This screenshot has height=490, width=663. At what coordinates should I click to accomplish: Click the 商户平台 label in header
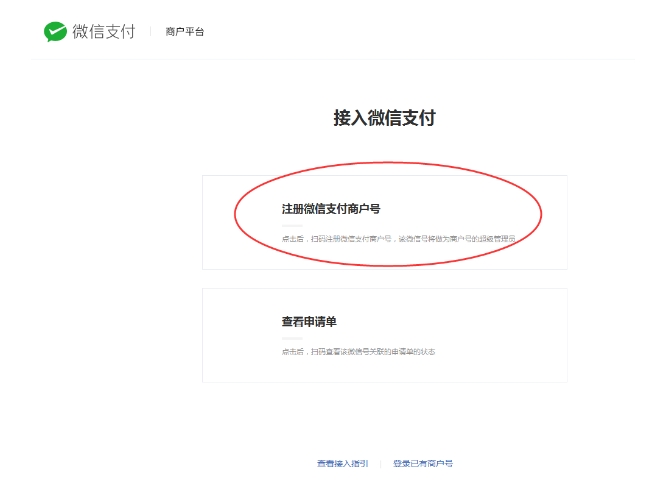pyautogui.click(x=185, y=32)
